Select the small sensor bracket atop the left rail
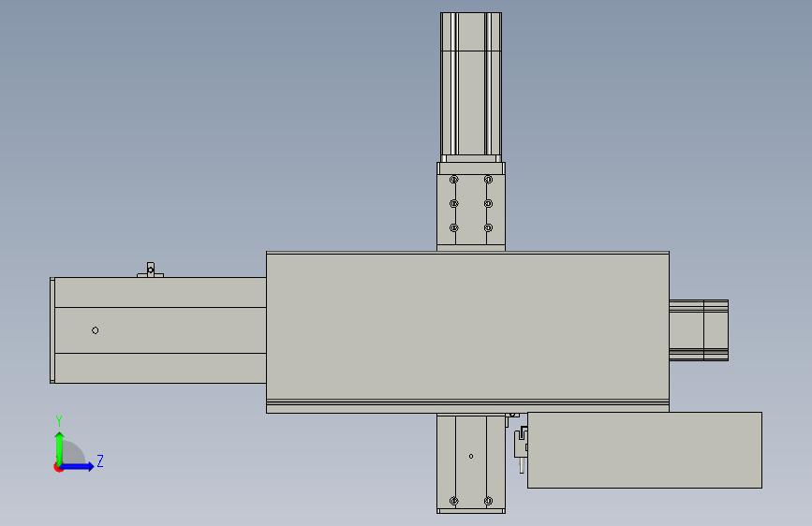Image resolution: width=812 pixels, height=526 pixels. pos(150,270)
